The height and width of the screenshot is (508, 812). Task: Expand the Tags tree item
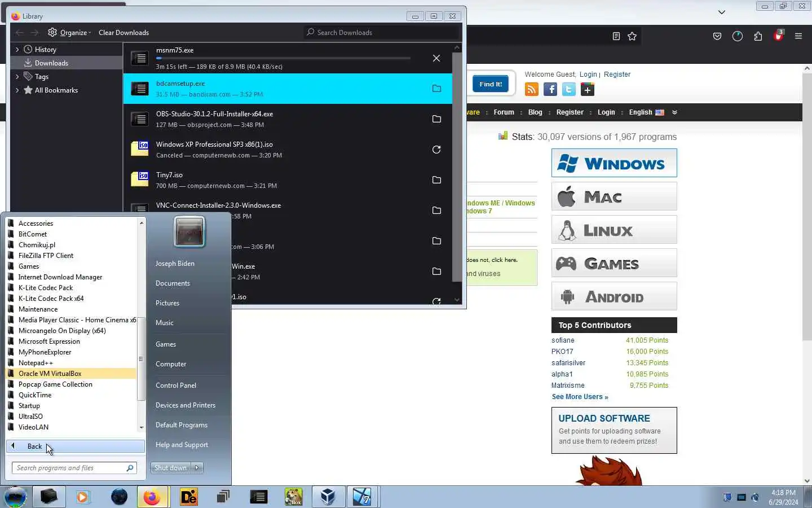coord(17,77)
